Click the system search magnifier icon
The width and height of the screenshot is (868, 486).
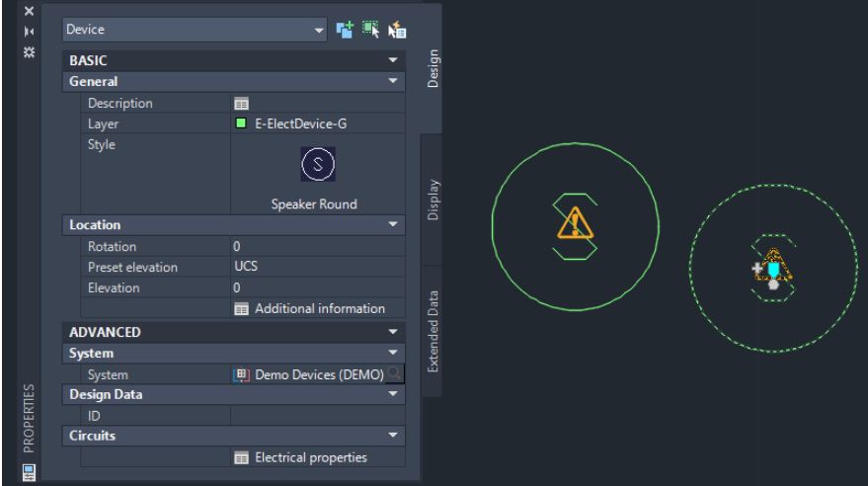[x=395, y=374]
